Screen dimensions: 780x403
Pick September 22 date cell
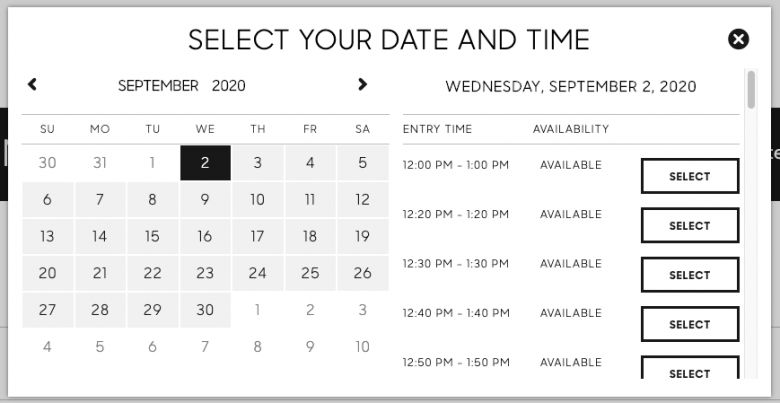tap(152, 273)
